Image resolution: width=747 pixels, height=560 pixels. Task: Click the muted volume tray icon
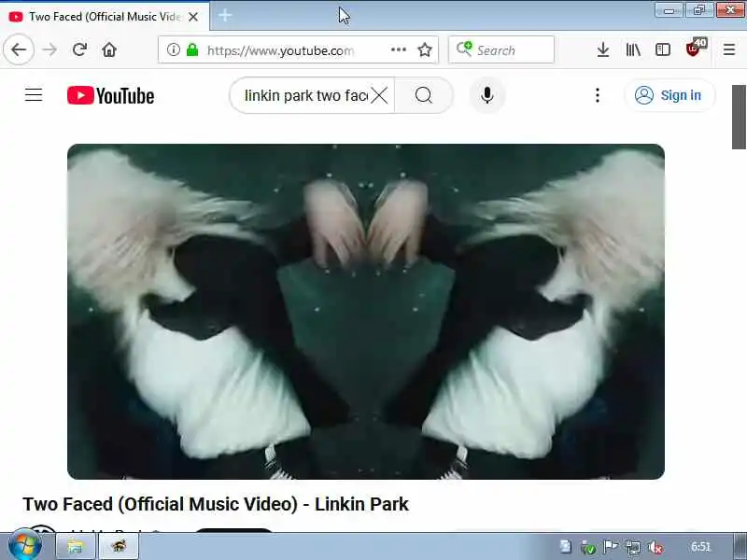(x=655, y=547)
